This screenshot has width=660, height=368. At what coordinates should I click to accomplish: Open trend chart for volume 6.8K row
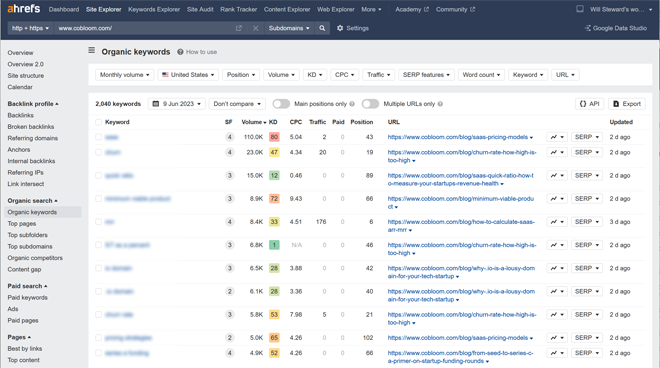[557, 245]
